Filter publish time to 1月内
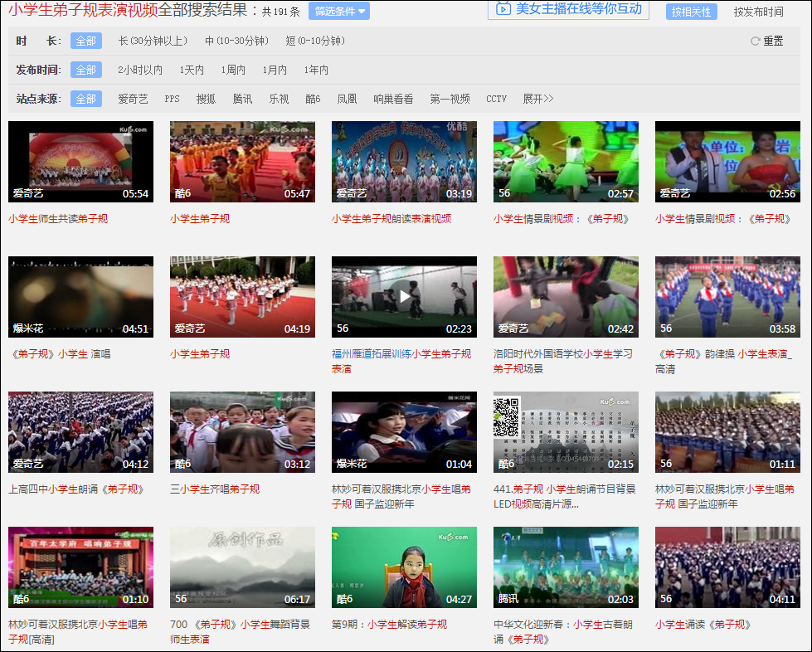 [275, 70]
